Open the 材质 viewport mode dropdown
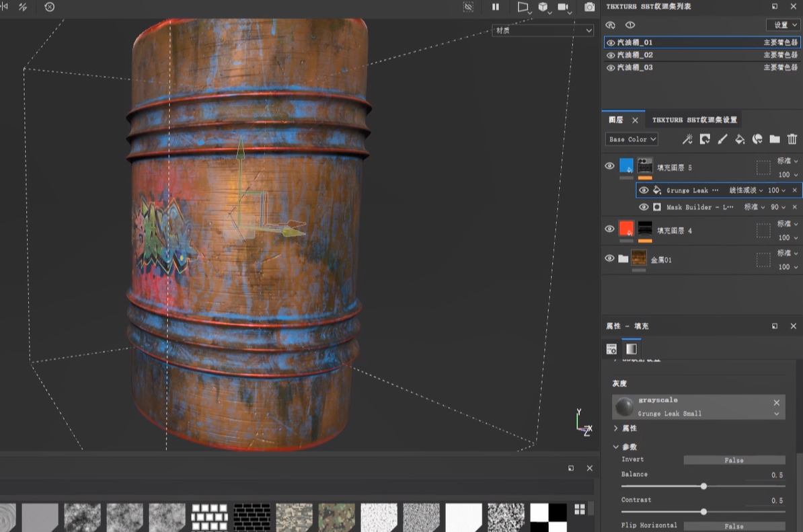The image size is (803, 532). [x=543, y=30]
